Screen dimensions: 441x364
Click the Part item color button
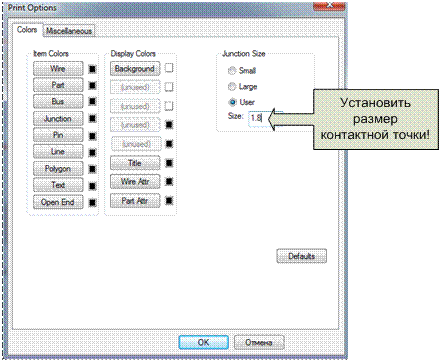tap(58, 85)
